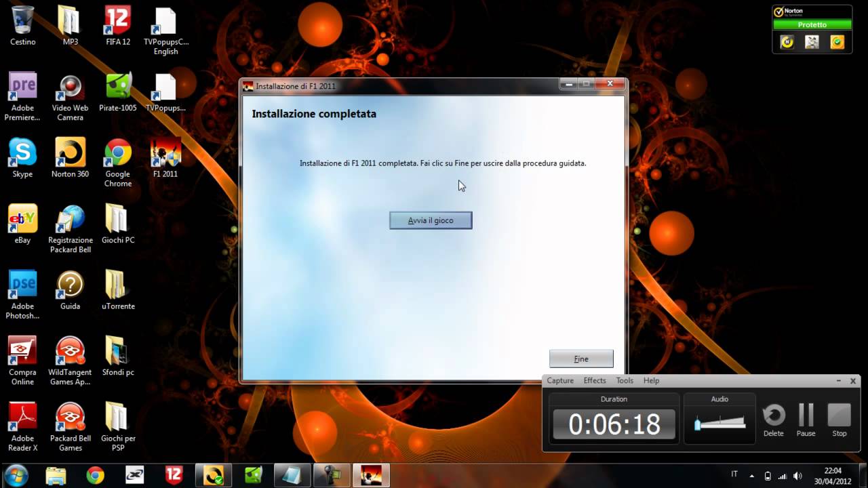Pause the screen recording

[806, 420]
